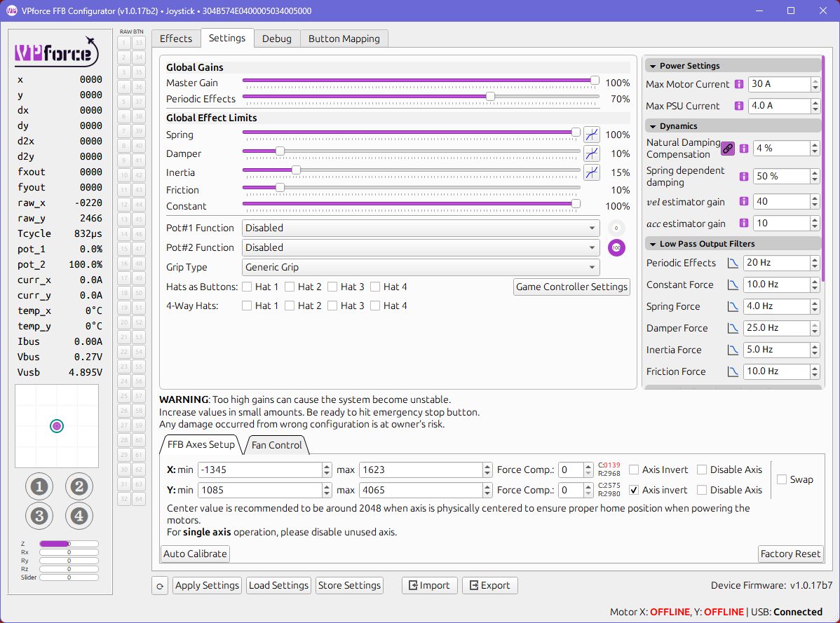Open the Inertia effect curve editor icon
This screenshot has width=840, height=623.
(591, 172)
